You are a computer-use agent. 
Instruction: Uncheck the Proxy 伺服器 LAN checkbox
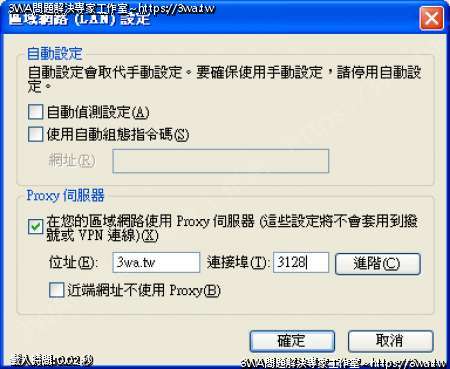[x=36, y=227]
